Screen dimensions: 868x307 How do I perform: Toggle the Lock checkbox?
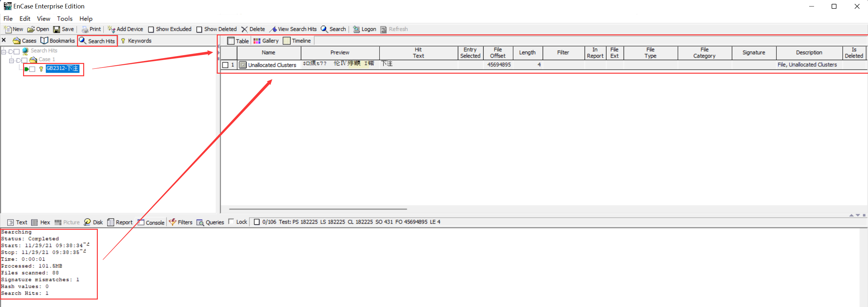[x=231, y=222]
